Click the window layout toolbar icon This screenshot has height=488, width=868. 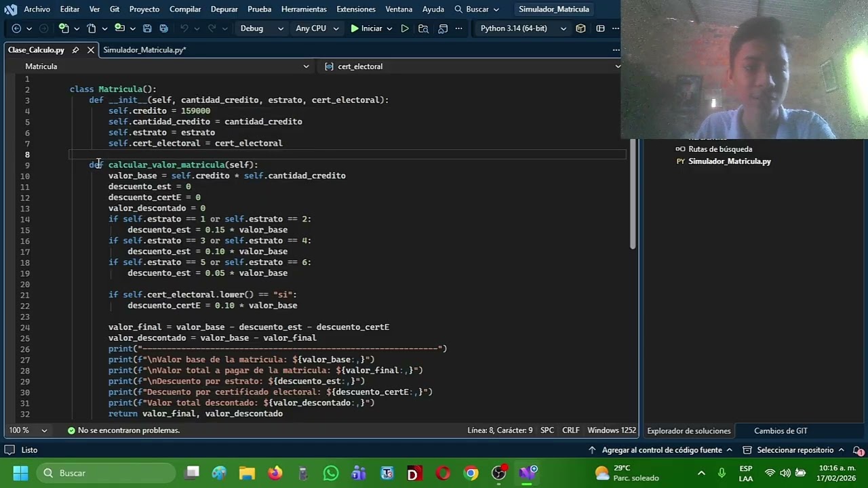click(x=600, y=28)
